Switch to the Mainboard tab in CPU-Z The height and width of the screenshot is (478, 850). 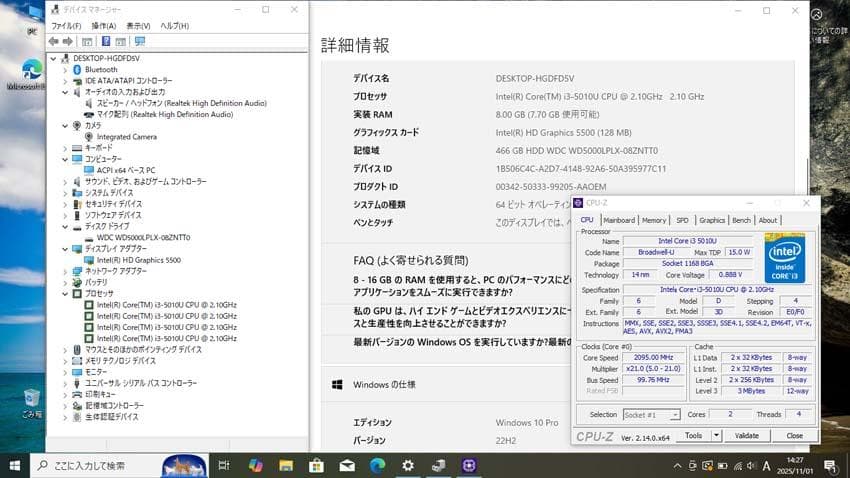pyautogui.click(x=619, y=220)
